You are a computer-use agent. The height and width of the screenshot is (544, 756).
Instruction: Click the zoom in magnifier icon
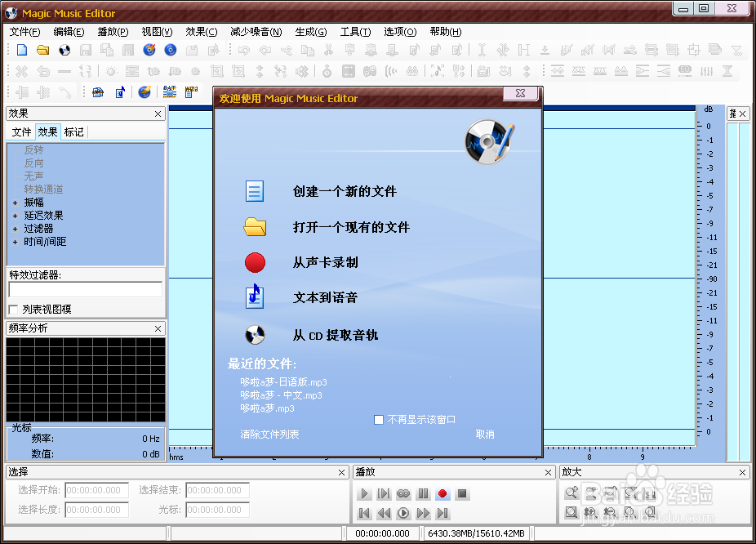pyautogui.click(x=571, y=493)
